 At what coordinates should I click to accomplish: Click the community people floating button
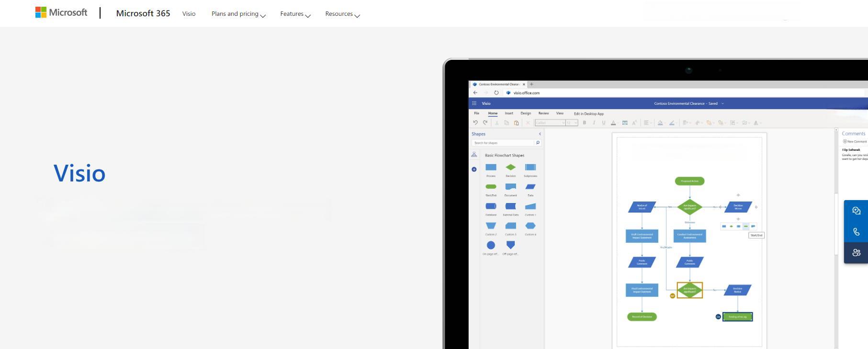coord(857,253)
